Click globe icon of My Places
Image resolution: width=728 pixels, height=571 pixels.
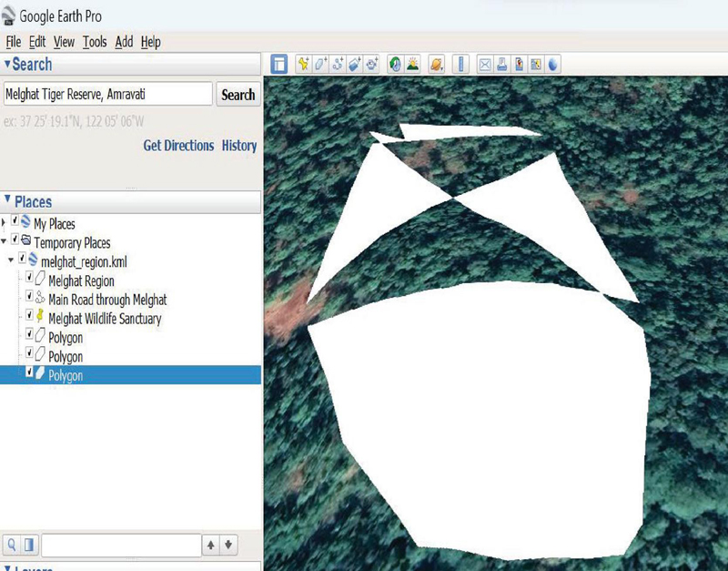[x=26, y=221]
